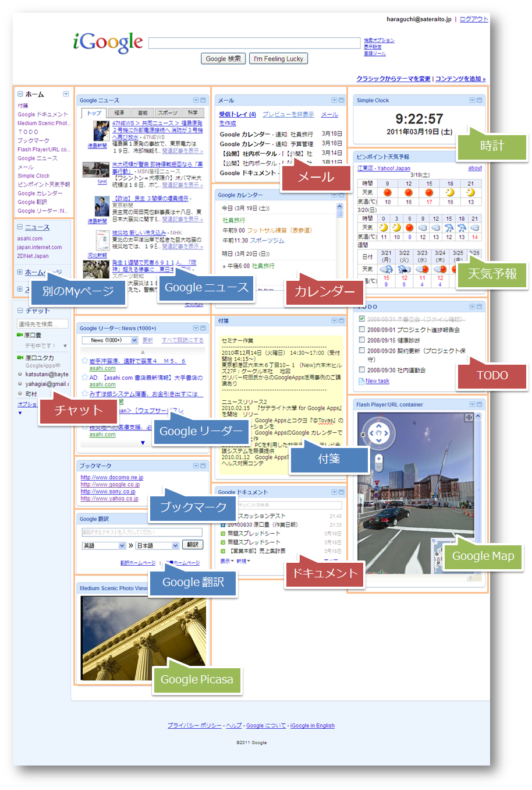Maximize the Google ドキュメント gadget
This screenshot has width=532, height=790.
click(342, 492)
